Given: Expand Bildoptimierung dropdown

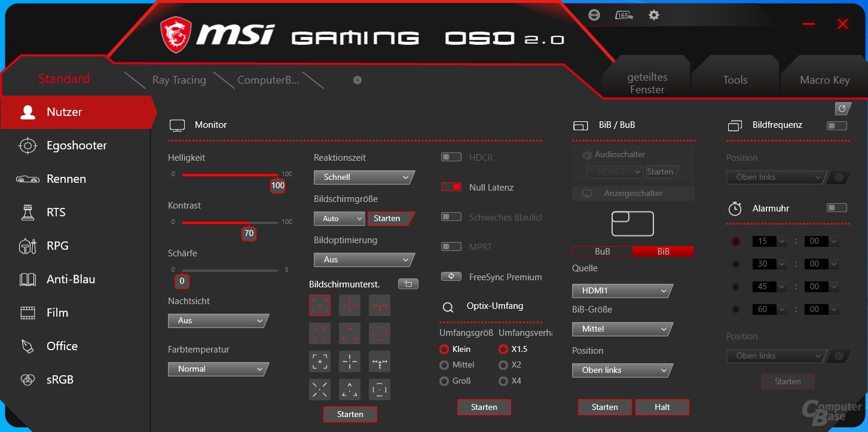Looking at the screenshot, I should click(364, 260).
